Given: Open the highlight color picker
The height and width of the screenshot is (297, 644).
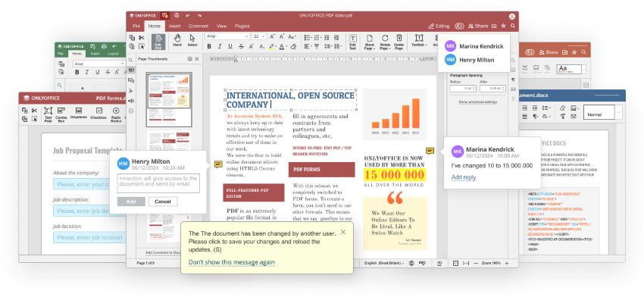Looking at the screenshot, I should [272, 46].
